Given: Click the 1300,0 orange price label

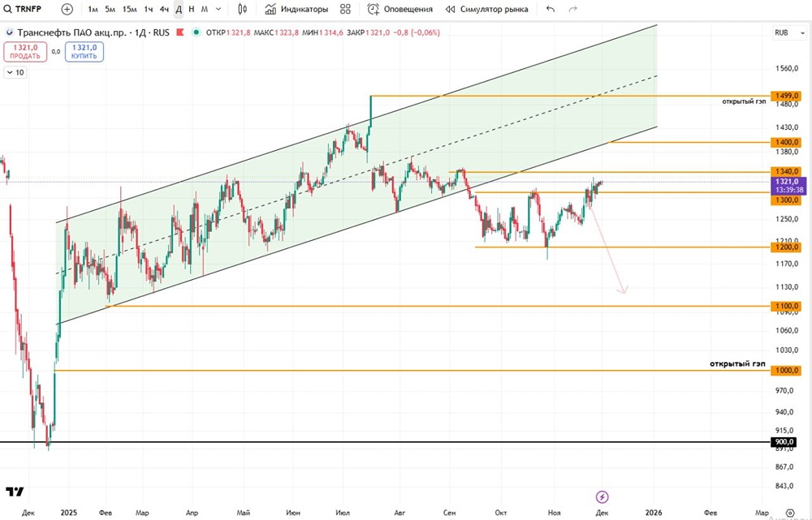Looking at the screenshot, I should click(785, 200).
